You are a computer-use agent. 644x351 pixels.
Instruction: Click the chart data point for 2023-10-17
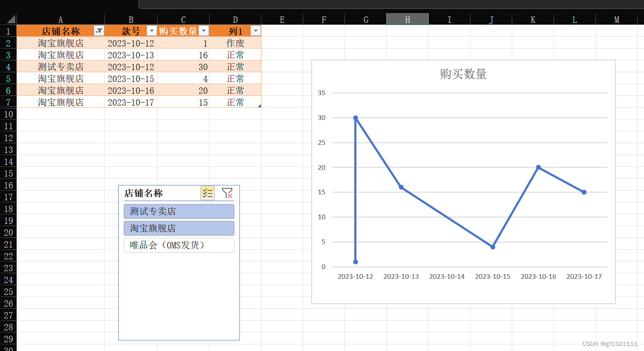[584, 192]
